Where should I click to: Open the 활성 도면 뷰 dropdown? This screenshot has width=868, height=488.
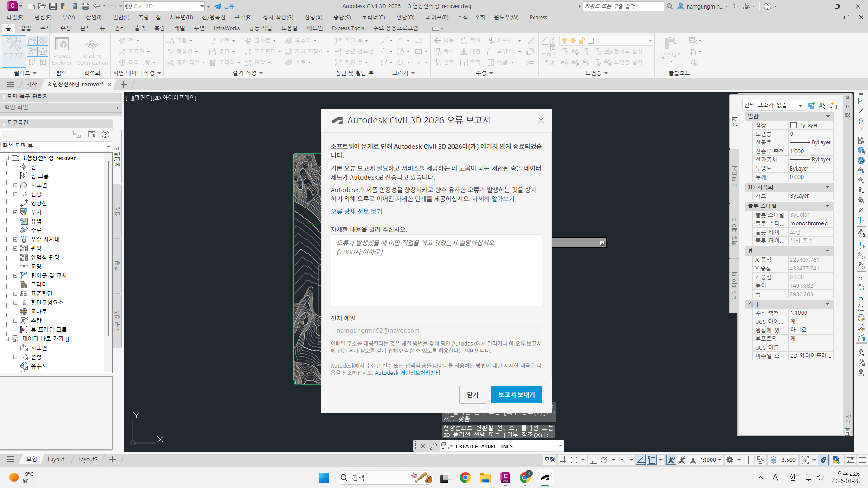tap(108, 146)
